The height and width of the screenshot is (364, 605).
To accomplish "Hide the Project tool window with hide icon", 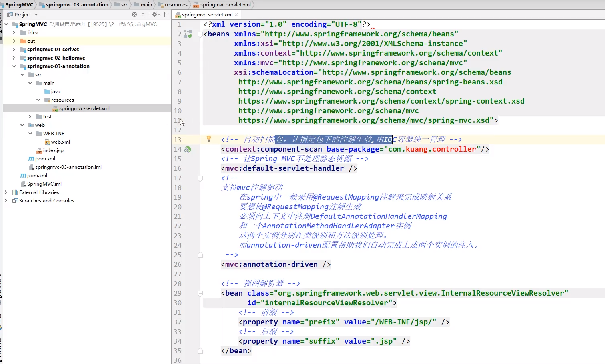I will coord(166,14).
